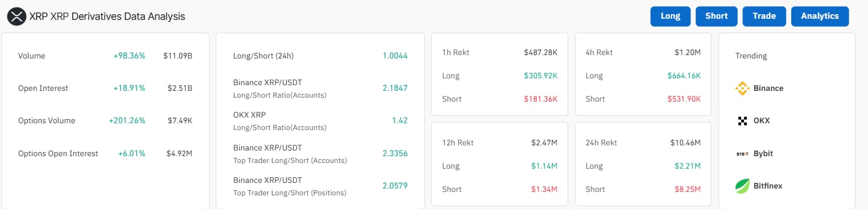Click the Volume value $11.09B

pyautogui.click(x=177, y=56)
